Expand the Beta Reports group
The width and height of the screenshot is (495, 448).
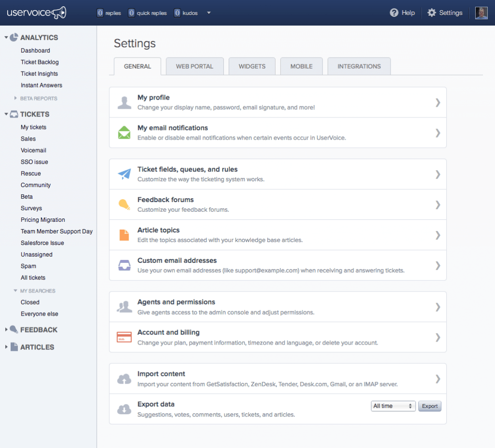click(16, 98)
